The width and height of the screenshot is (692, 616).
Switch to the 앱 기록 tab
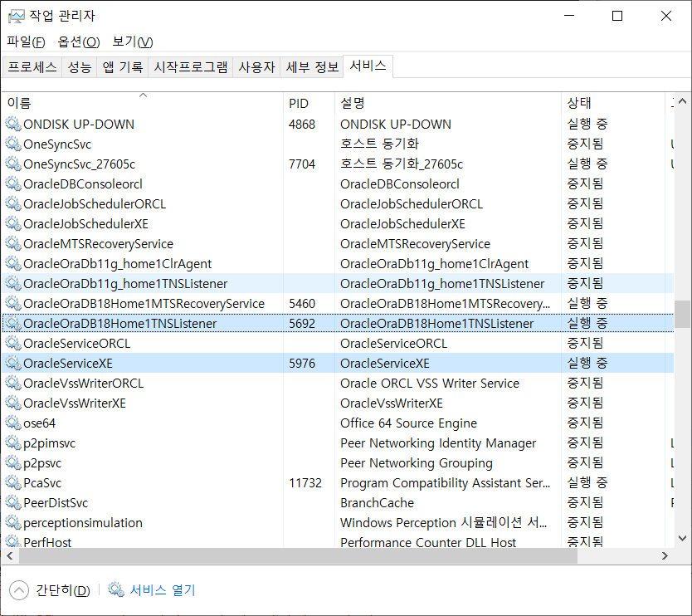[123, 66]
